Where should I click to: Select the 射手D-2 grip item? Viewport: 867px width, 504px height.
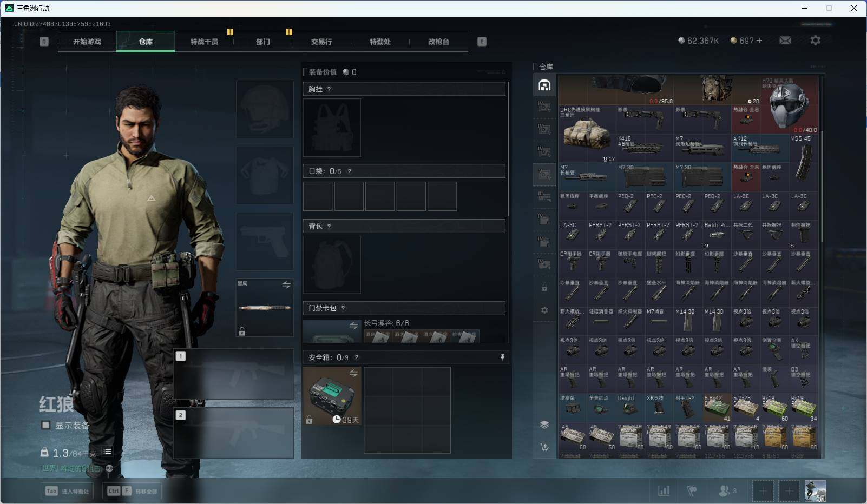click(688, 408)
